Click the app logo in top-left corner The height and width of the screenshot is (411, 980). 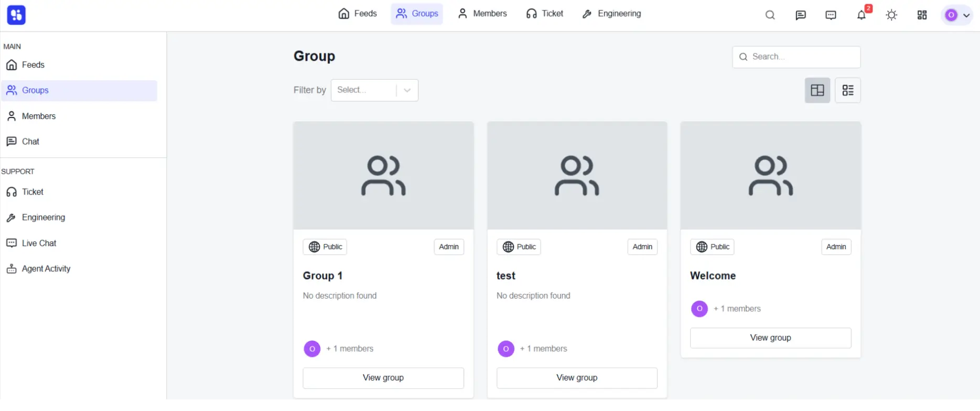pyautogui.click(x=16, y=15)
